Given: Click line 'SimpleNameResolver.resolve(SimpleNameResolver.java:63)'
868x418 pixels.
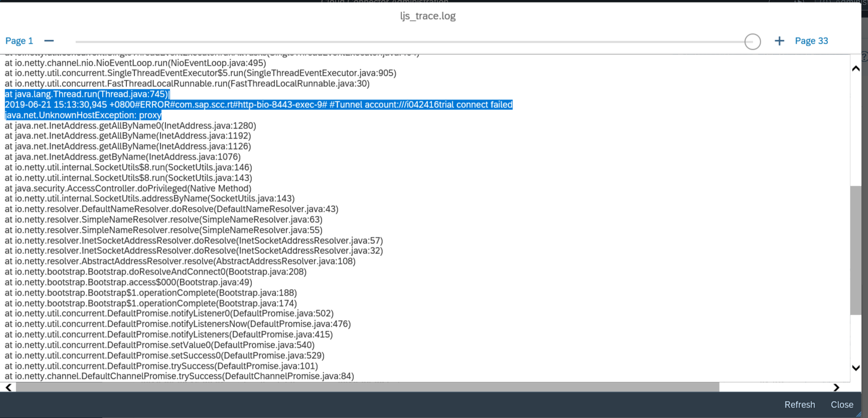Looking at the screenshot, I should pyautogui.click(x=164, y=220).
